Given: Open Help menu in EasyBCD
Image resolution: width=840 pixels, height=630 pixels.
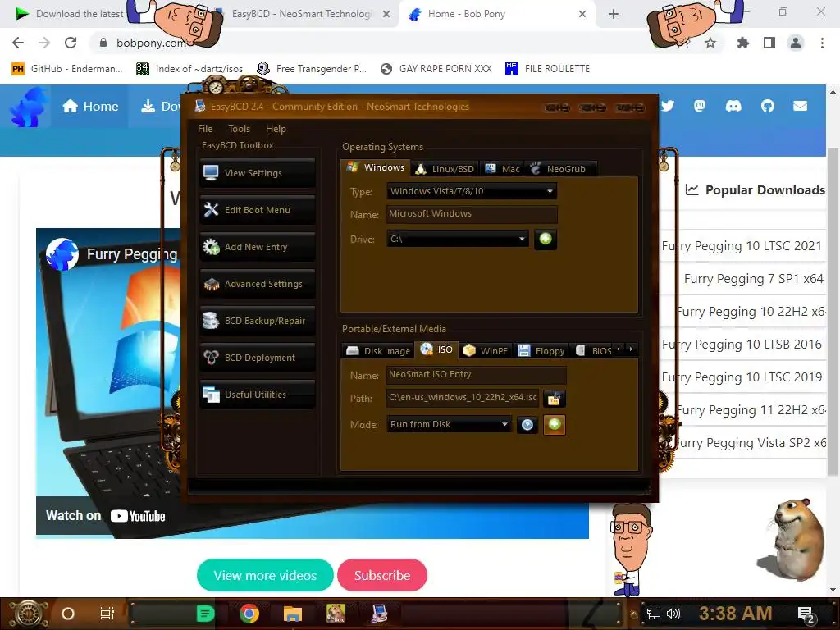Looking at the screenshot, I should coord(276,129).
